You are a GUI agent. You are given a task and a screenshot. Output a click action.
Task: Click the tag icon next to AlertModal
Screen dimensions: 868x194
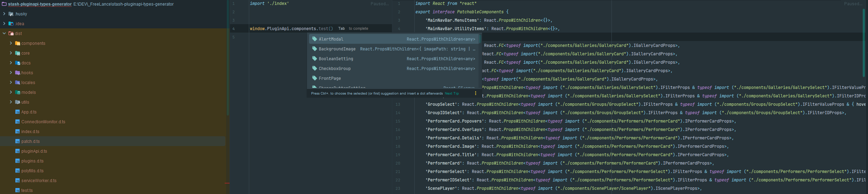click(314, 39)
